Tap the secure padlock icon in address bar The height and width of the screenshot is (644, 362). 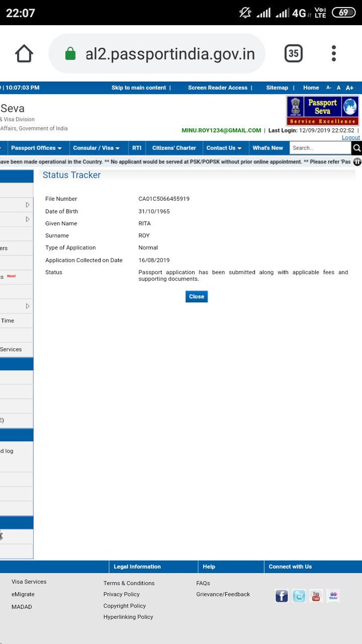[x=70, y=54]
